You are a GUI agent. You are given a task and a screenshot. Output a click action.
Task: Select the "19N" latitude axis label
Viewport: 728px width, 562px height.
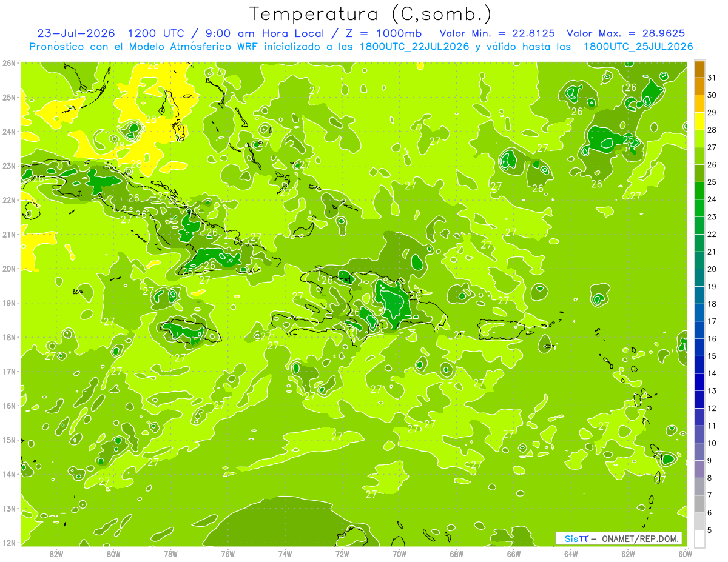click(9, 303)
